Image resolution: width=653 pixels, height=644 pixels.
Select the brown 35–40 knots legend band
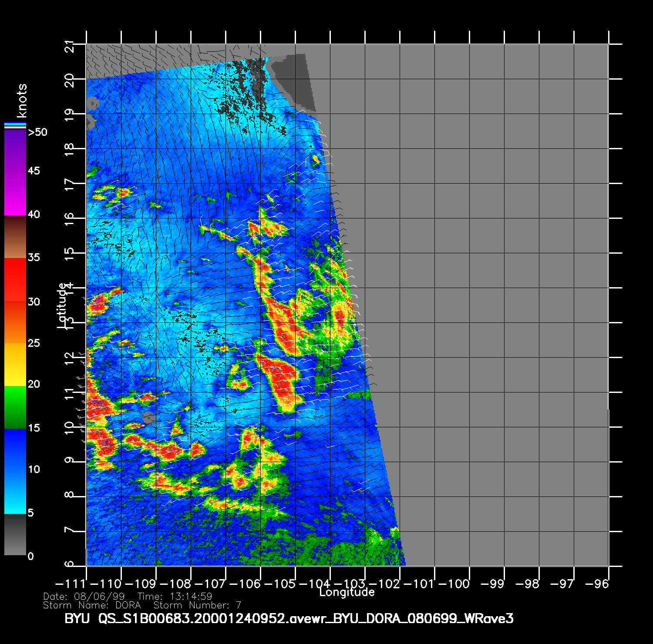click(15, 237)
